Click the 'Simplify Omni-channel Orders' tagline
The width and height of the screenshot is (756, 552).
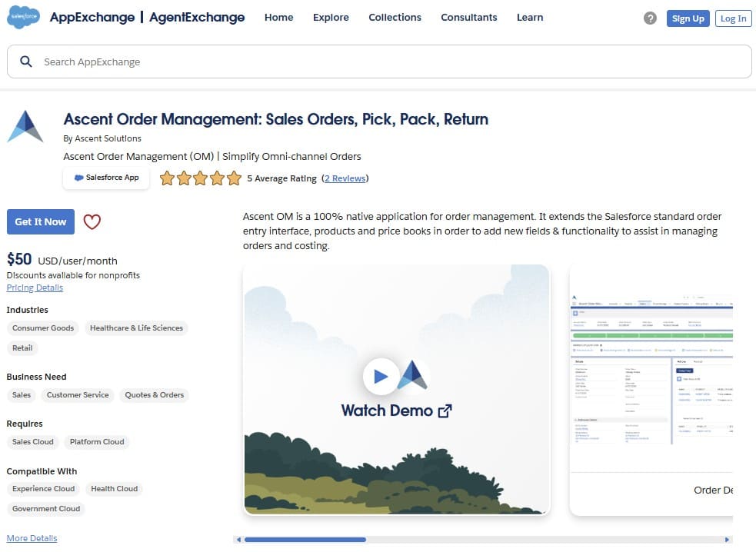pos(291,157)
